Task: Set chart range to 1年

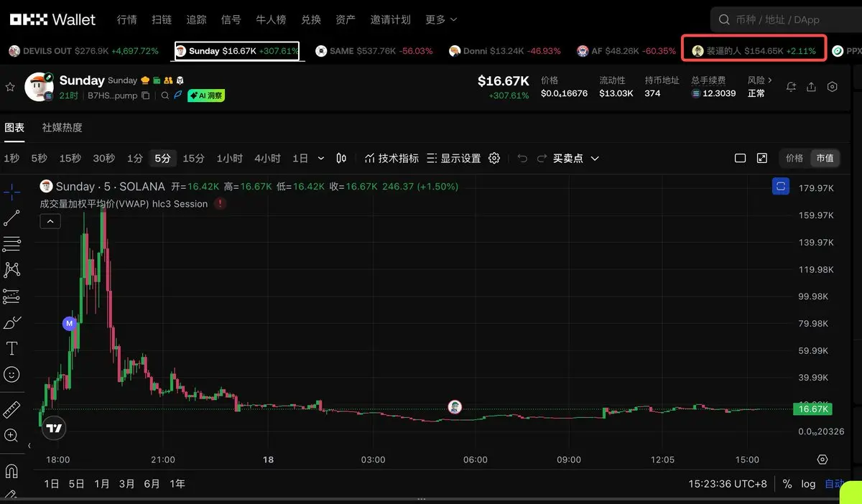Action: (177, 484)
